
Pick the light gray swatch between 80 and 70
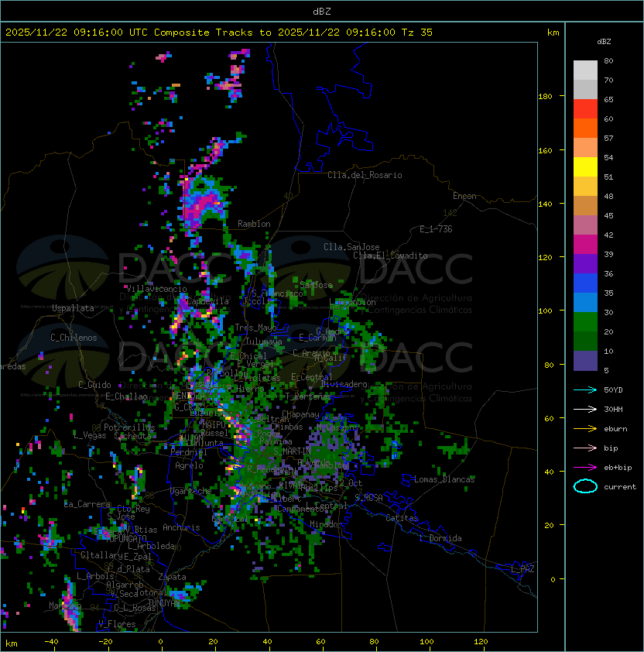[x=585, y=70]
